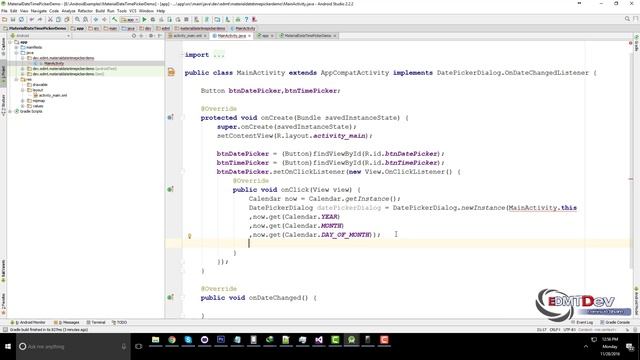The image size is (640, 360).
Task: Select MainActivity in the project tree
Action: point(54,63)
